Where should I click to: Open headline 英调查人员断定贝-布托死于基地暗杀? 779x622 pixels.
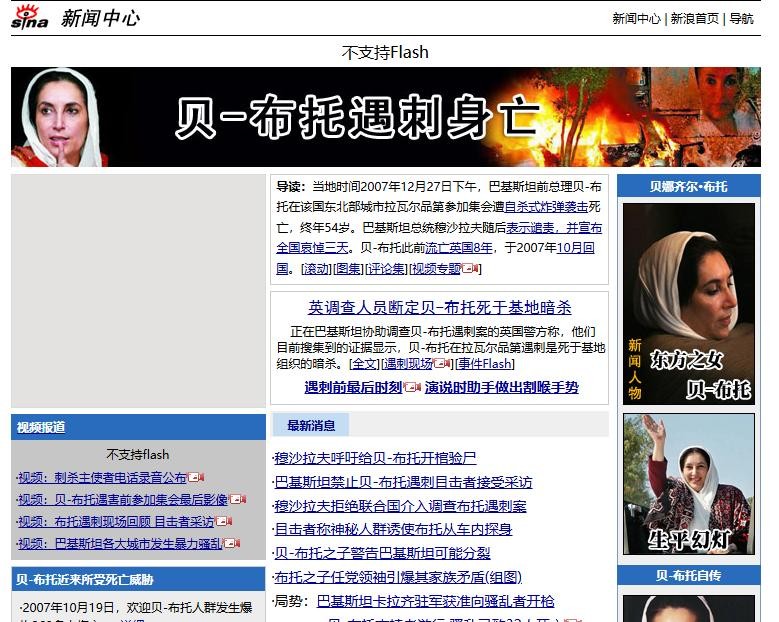pos(439,308)
